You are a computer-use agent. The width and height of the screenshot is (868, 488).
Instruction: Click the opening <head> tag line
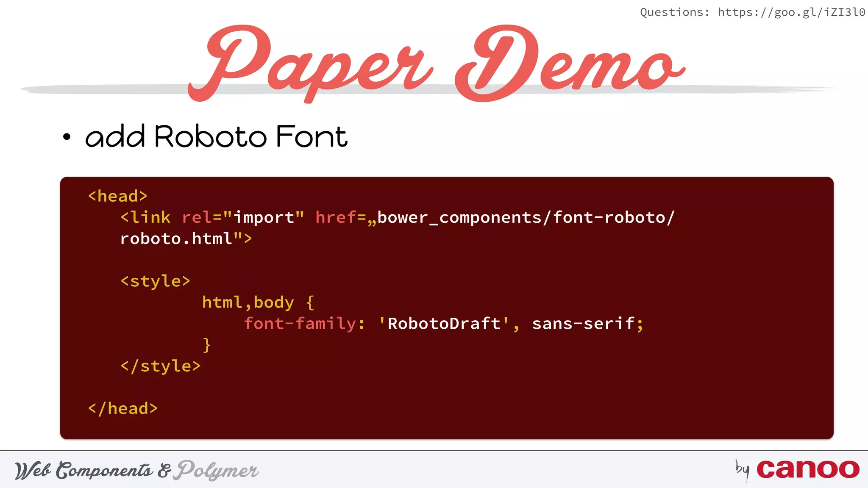pos(117,196)
